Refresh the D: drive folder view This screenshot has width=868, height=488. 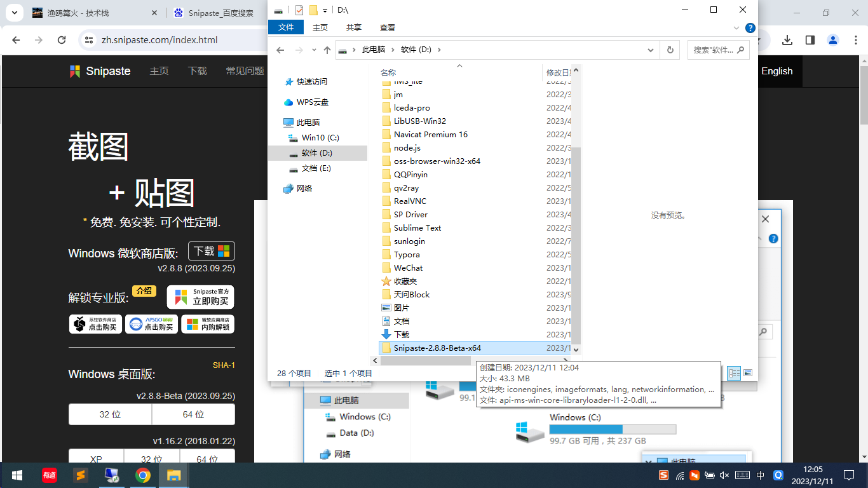(670, 50)
